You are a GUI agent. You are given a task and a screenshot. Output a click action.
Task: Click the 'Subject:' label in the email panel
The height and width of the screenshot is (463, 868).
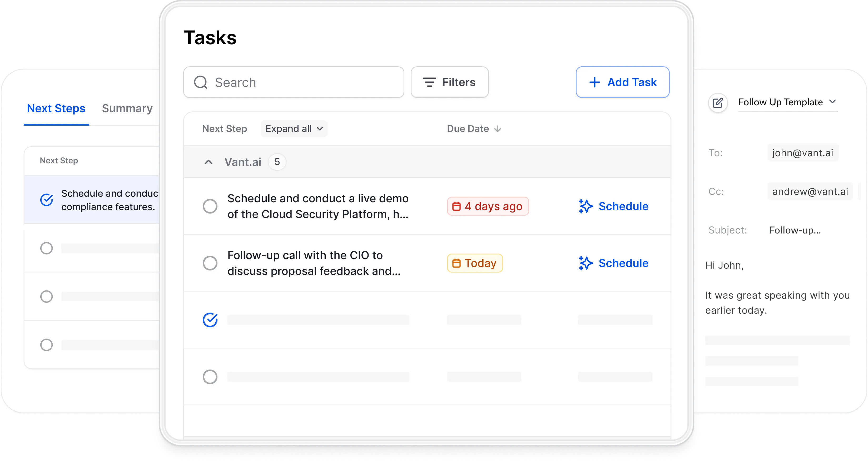(727, 230)
